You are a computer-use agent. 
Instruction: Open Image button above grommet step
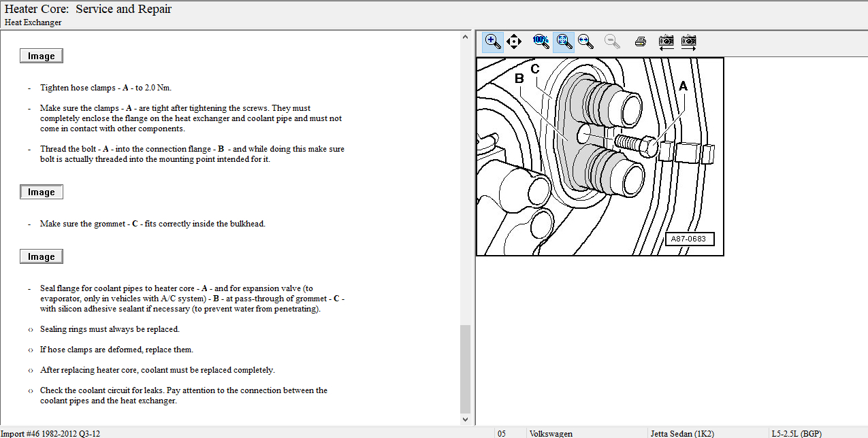(x=42, y=192)
